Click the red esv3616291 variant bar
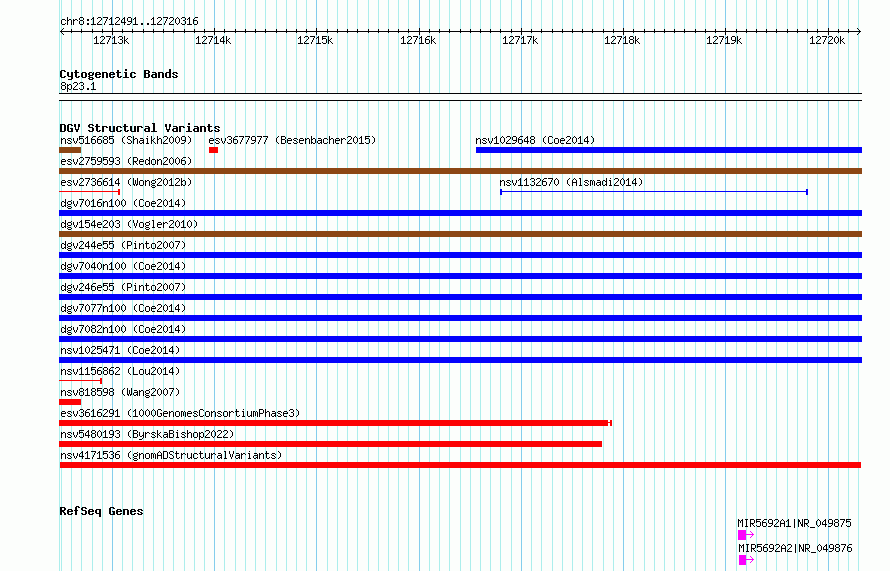This screenshot has height=571, width=890. point(335,423)
